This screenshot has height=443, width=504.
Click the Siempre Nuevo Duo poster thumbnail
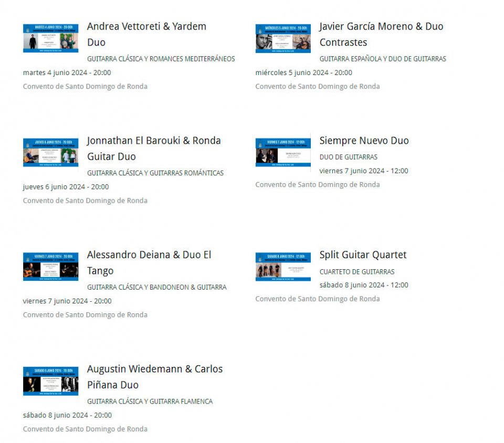tap(283, 153)
